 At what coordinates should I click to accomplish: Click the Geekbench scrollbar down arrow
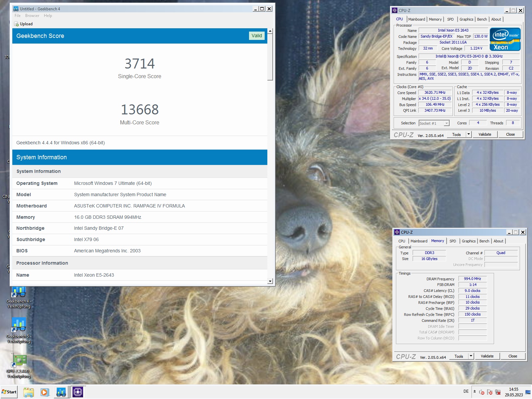[x=270, y=281]
